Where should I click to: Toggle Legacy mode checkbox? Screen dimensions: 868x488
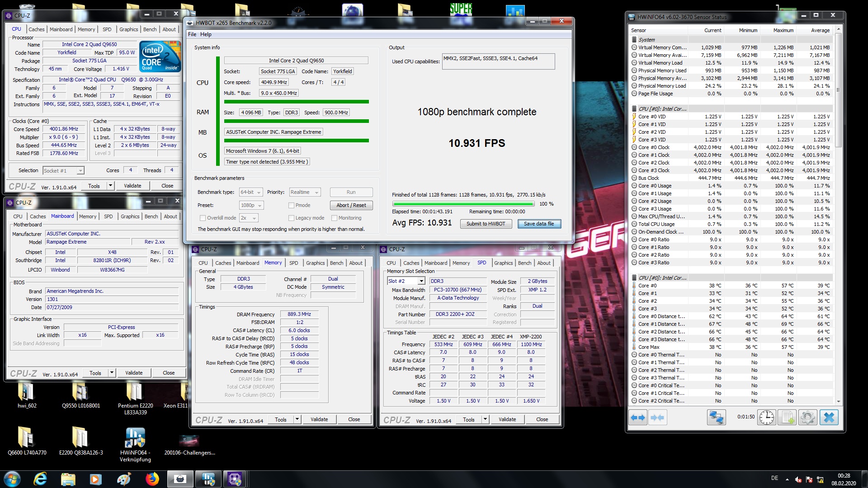coord(291,218)
